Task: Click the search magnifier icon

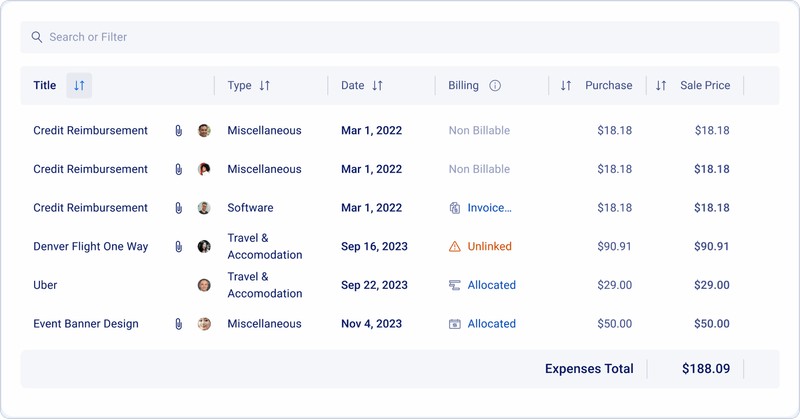Action: click(37, 37)
